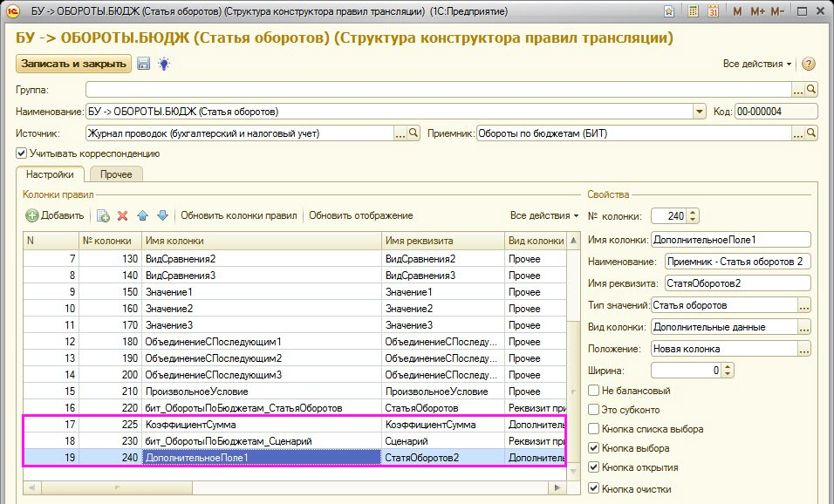Open help via the question mark icon
This screenshot has width=834, height=504.
click(x=808, y=65)
